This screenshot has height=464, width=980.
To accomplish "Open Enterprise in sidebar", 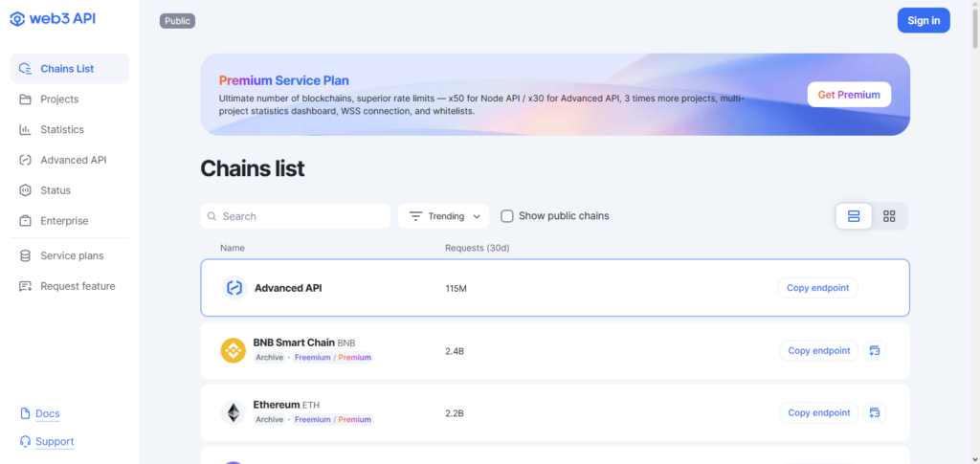I will tap(69, 221).
